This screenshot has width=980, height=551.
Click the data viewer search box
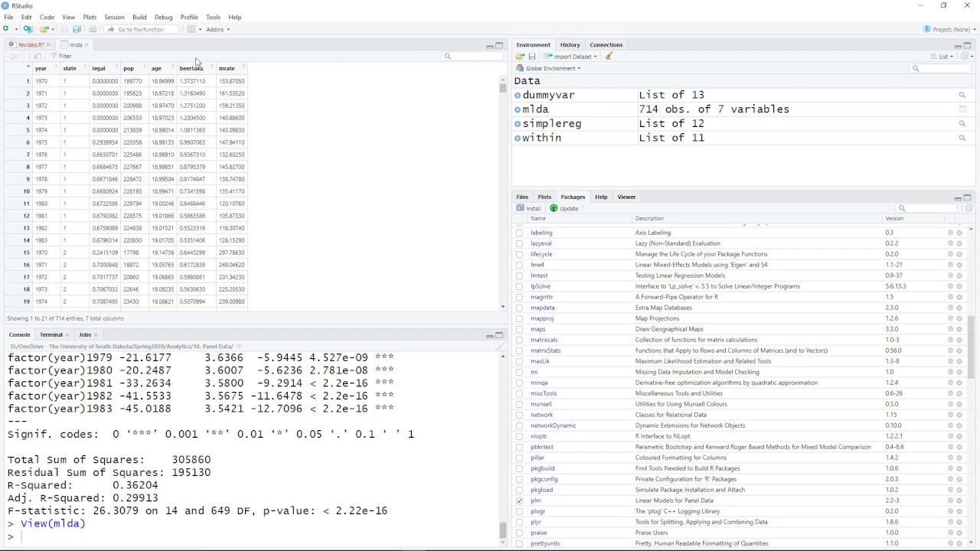(471, 56)
